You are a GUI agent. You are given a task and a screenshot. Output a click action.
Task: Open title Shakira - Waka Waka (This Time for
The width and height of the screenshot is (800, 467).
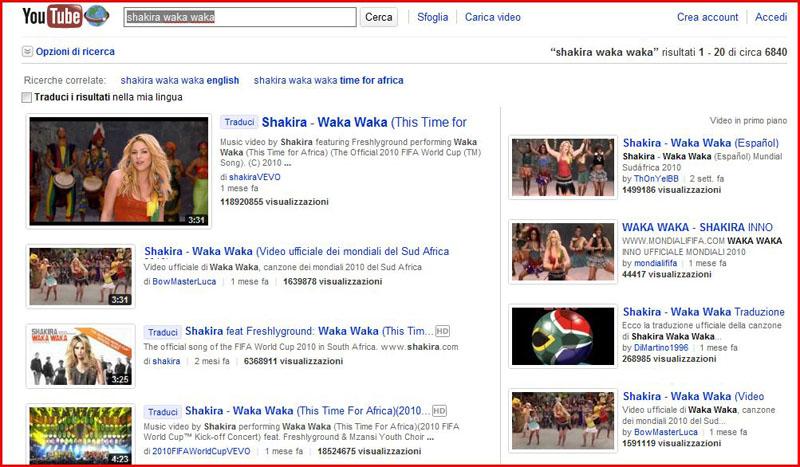click(x=364, y=122)
